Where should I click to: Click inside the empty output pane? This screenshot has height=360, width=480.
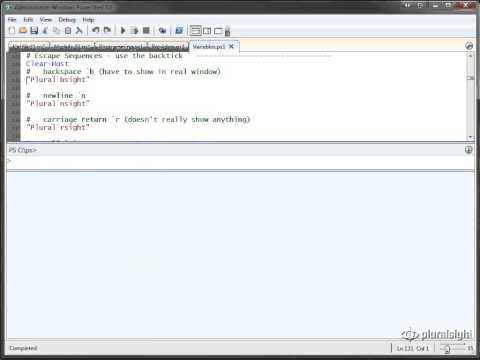(x=240, y=255)
